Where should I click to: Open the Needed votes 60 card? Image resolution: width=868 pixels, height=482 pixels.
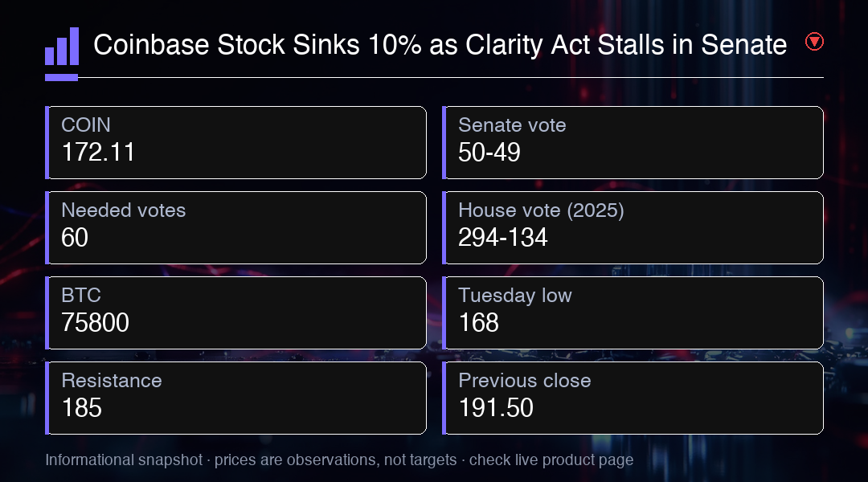click(235, 228)
